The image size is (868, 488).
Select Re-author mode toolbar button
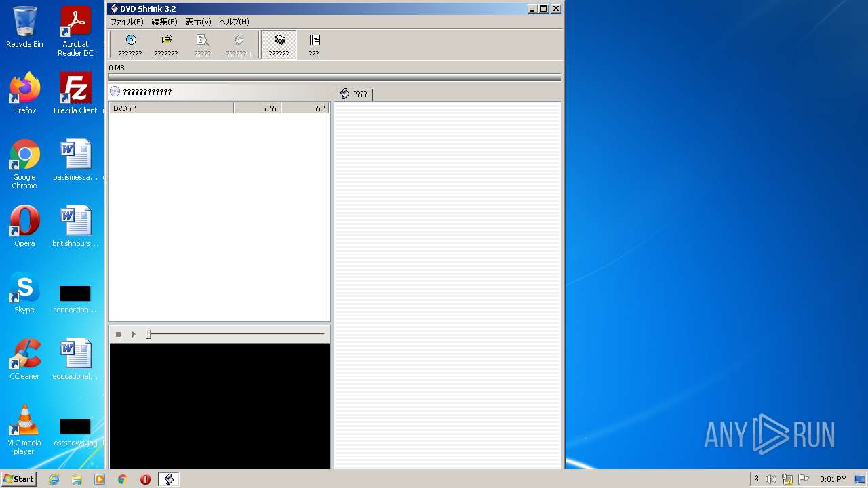[x=314, y=45]
